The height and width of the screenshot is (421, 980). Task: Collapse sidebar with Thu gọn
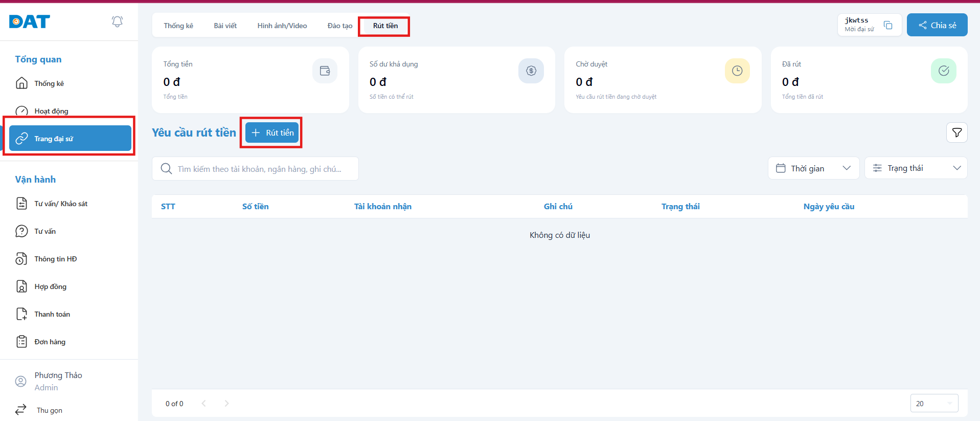(x=39, y=410)
